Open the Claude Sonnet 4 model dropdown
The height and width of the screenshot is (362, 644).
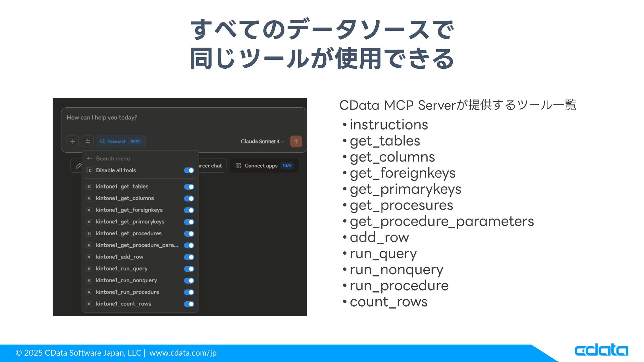tap(260, 141)
